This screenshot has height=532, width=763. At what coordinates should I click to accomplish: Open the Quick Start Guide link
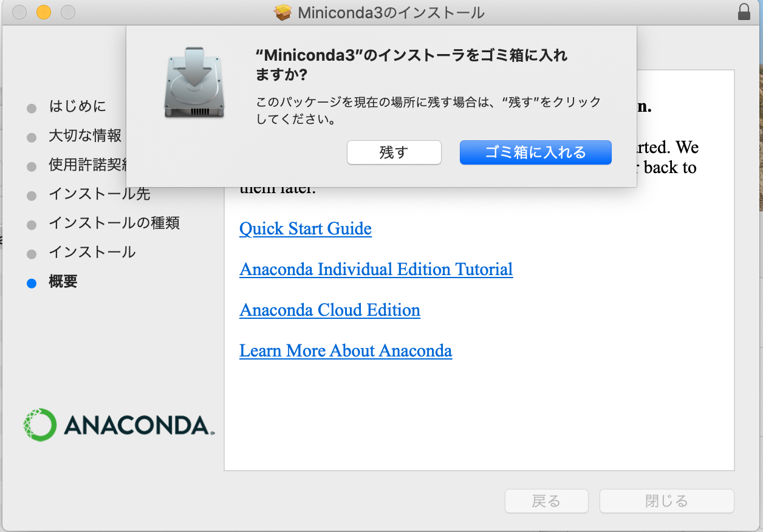click(x=306, y=229)
